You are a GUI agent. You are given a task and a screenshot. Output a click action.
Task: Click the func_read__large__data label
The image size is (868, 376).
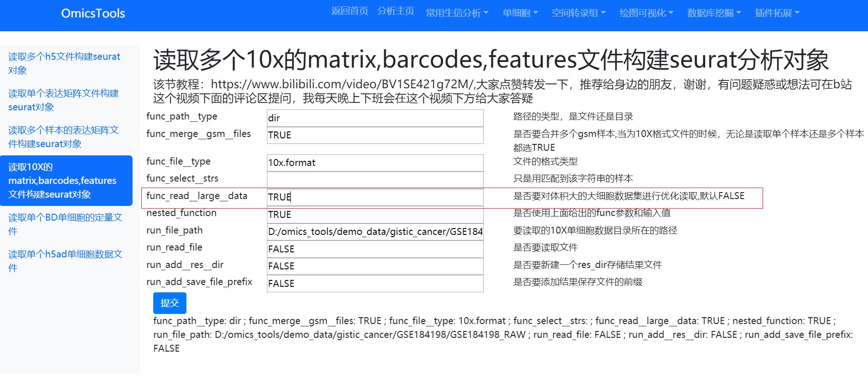(197, 196)
